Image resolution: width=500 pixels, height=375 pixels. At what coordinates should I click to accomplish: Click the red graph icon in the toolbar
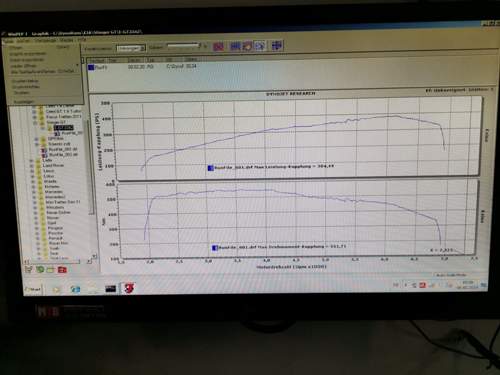pyautogui.click(x=218, y=46)
